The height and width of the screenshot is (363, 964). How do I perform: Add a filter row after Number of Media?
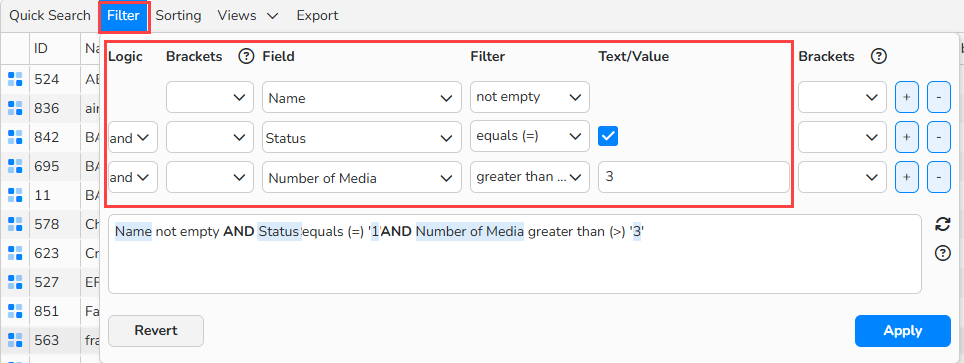[907, 177]
